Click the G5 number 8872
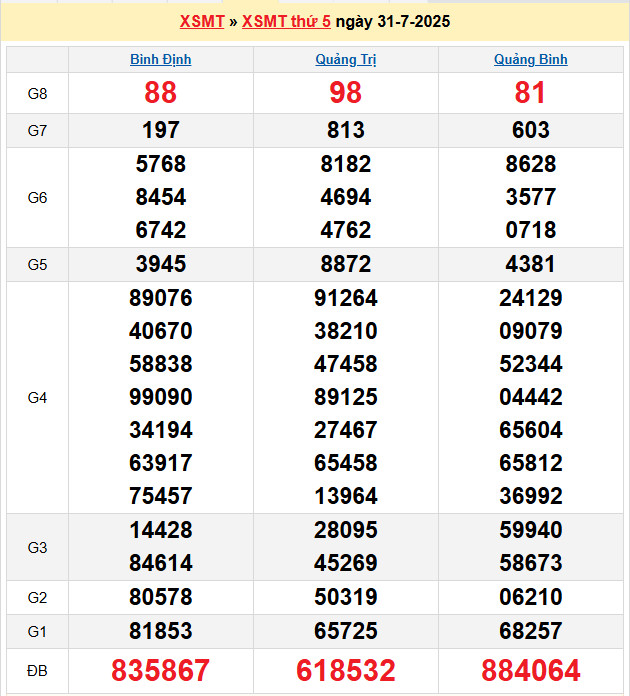Viewport: 630px width, 696px height. click(346, 265)
